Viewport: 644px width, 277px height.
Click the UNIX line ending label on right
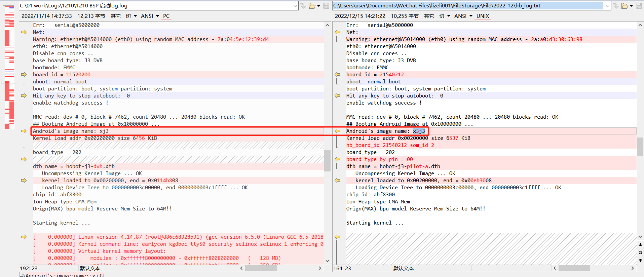pos(483,16)
